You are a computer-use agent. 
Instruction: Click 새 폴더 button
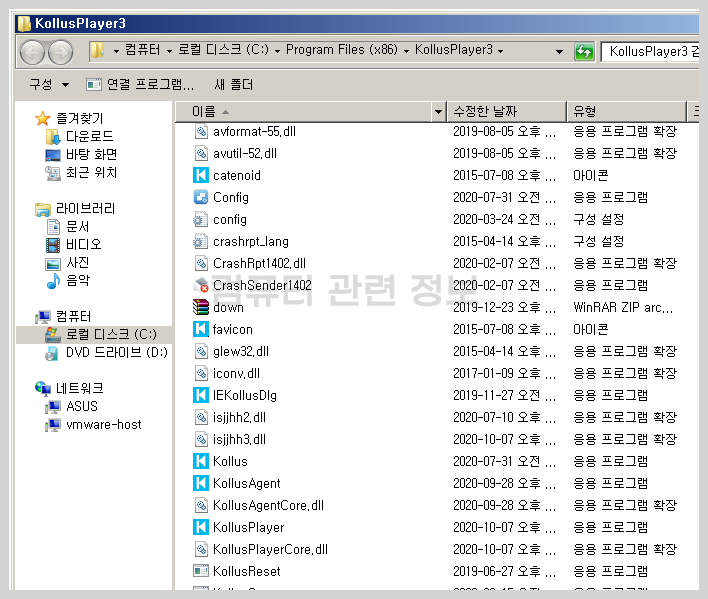point(233,84)
